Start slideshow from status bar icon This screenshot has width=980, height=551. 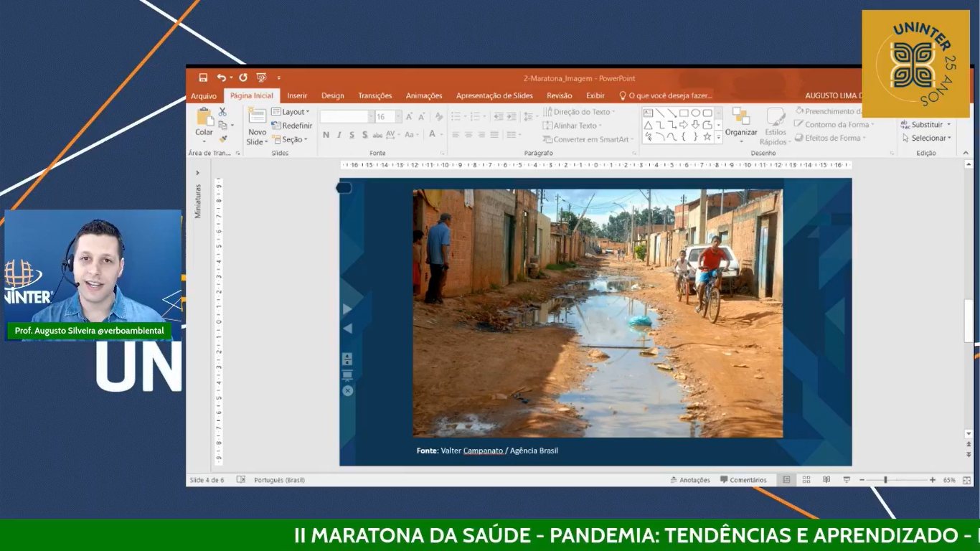847,480
